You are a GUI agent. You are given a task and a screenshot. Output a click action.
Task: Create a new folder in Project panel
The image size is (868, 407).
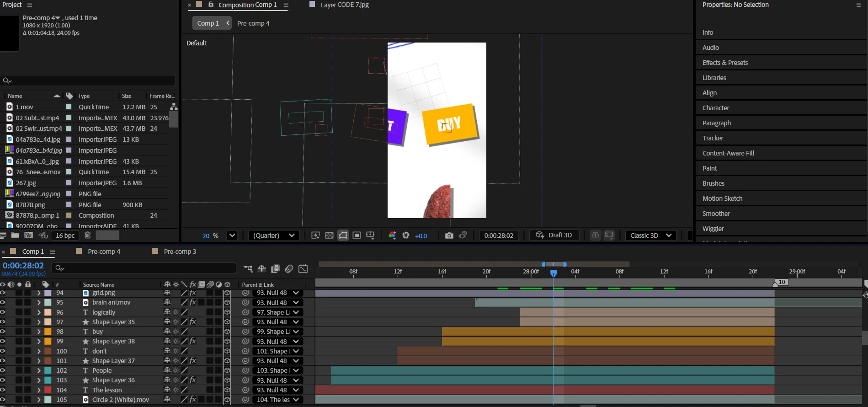(x=15, y=236)
